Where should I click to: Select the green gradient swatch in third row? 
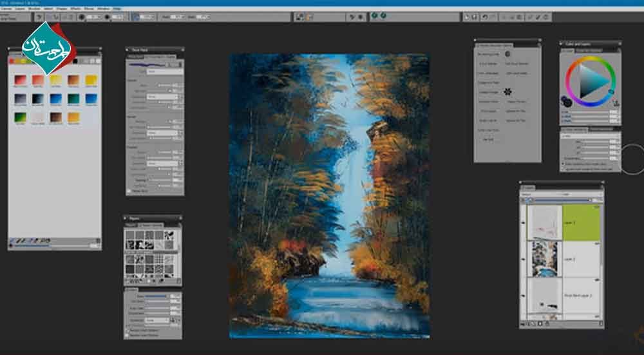pyautogui.click(x=20, y=117)
